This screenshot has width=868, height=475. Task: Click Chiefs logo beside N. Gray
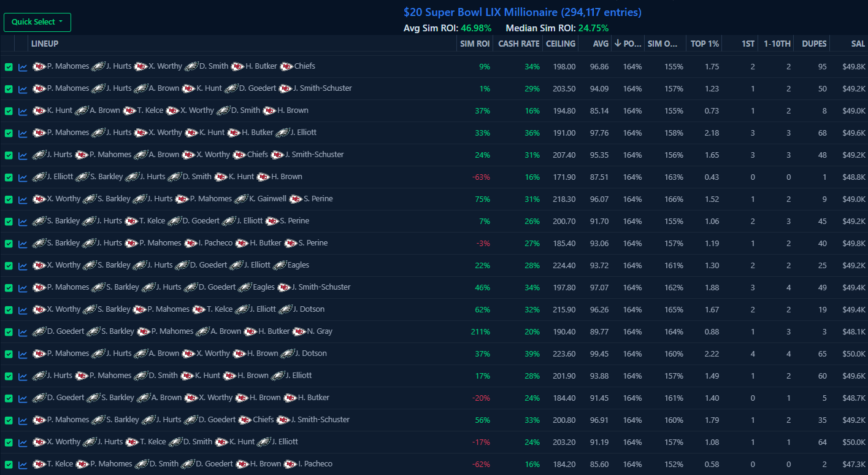[299, 331]
